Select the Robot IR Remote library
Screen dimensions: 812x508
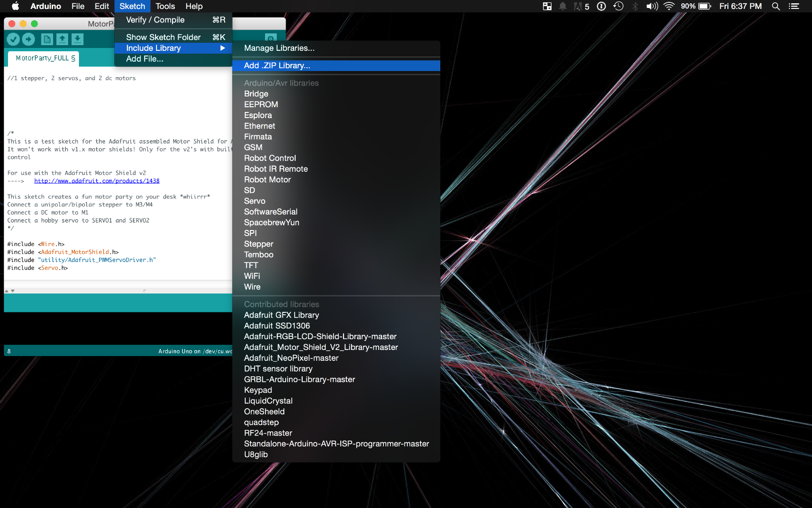336,169
